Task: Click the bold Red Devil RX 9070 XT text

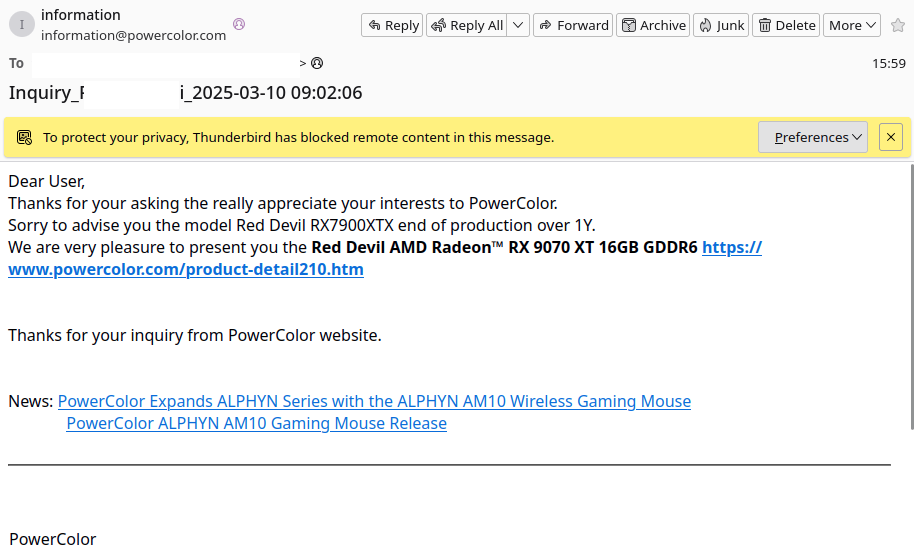Action: pyautogui.click(x=504, y=247)
